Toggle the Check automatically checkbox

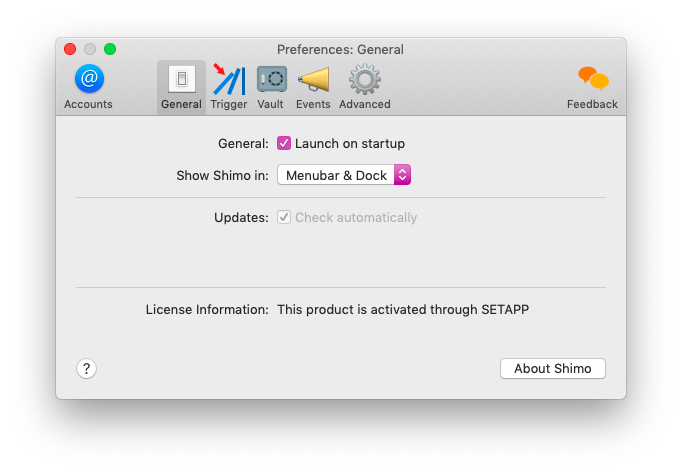tap(284, 217)
